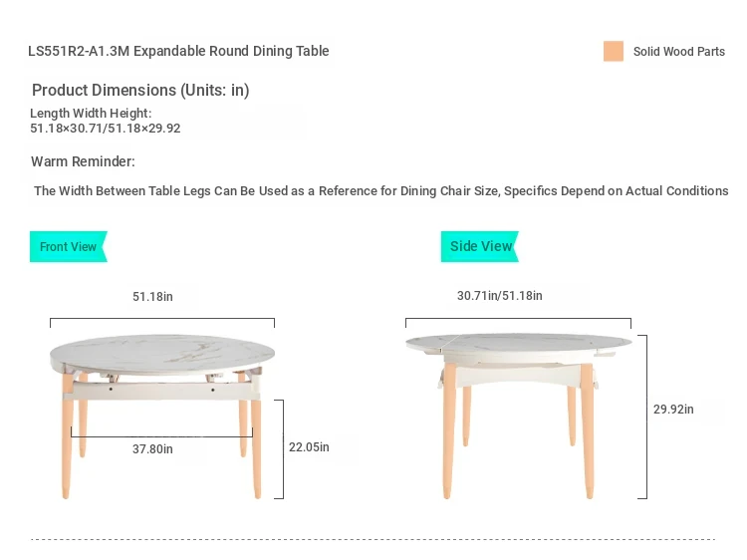Image resolution: width=747 pixels, height=560 pixels.
Task: Click the 51.18in top width label
Action: tap(152, 297)
